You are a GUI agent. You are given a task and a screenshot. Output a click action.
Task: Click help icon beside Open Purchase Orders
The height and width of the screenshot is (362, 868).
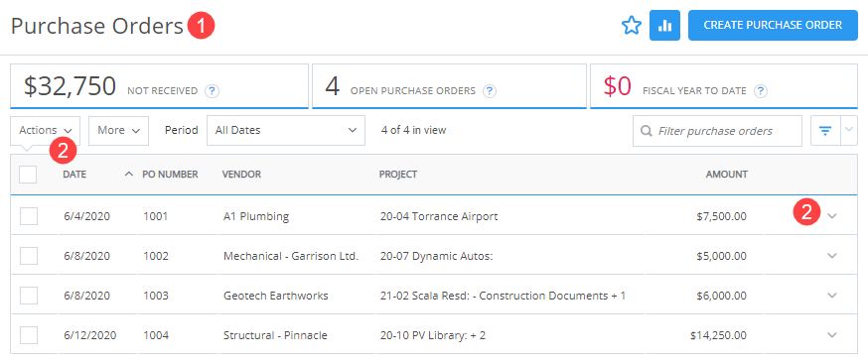pos(490,91)
